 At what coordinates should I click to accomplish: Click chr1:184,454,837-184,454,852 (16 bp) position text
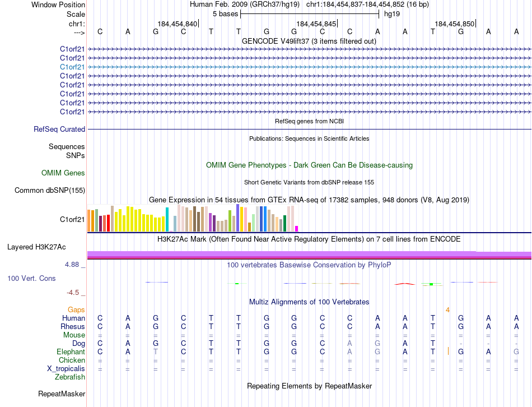367,4
